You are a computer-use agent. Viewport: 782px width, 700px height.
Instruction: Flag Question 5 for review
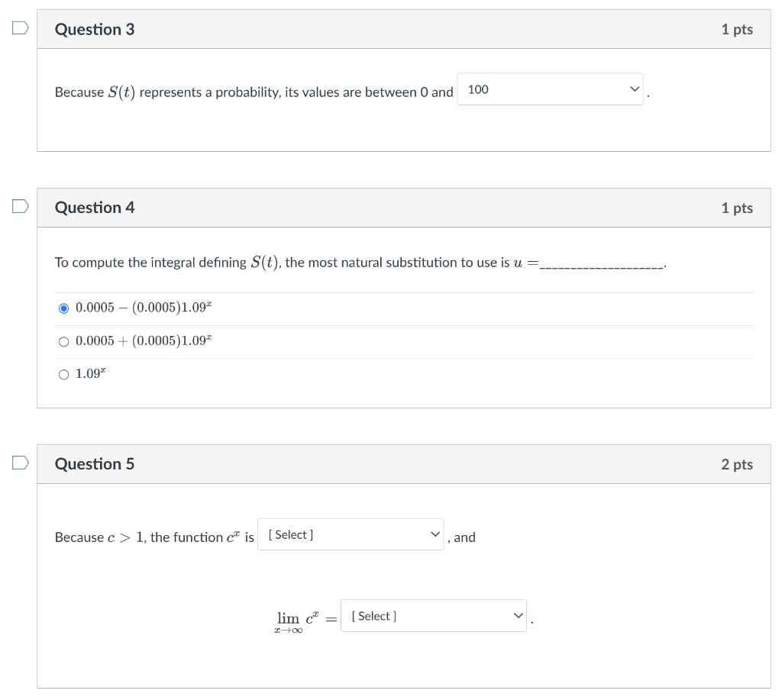point(20,463)
